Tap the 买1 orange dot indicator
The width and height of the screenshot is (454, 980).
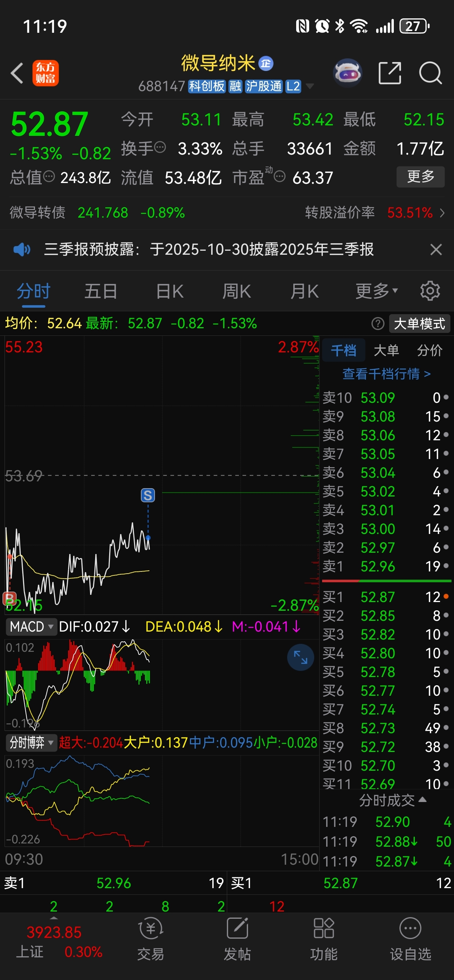point(446,596)
